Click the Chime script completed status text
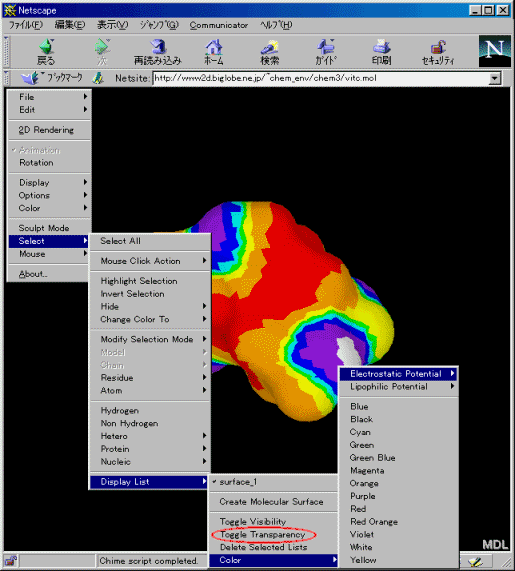 coord(148,561)
